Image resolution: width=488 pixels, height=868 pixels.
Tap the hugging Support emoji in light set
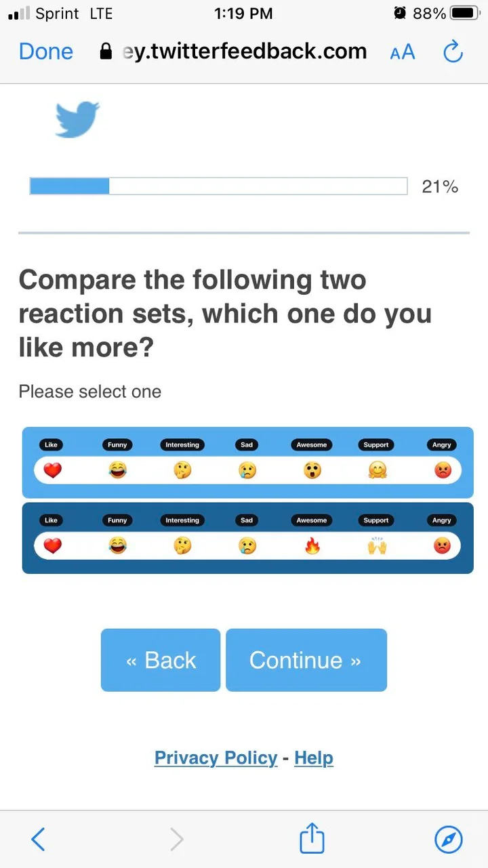pyautogui.click(x=376, y=470)
